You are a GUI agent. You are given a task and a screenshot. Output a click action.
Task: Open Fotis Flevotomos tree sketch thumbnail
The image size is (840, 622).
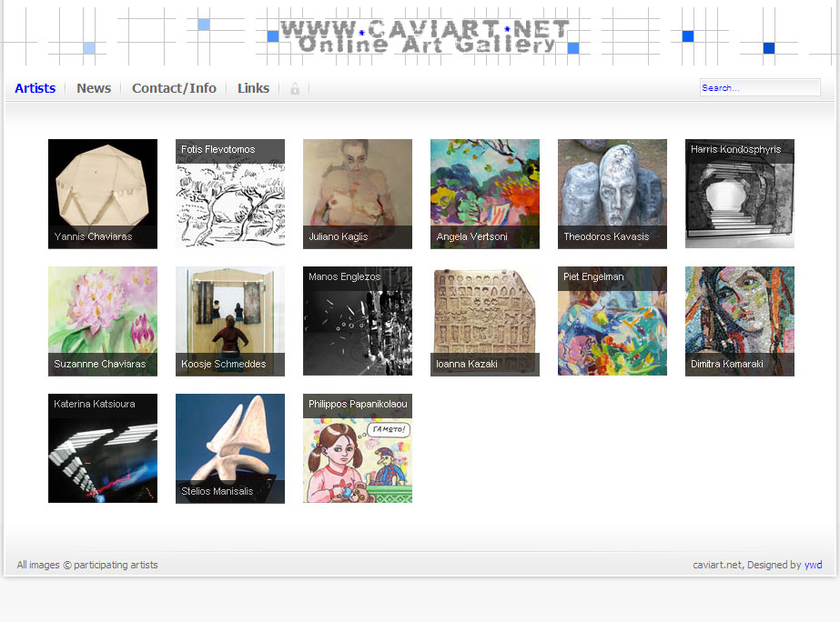[230, 194]
